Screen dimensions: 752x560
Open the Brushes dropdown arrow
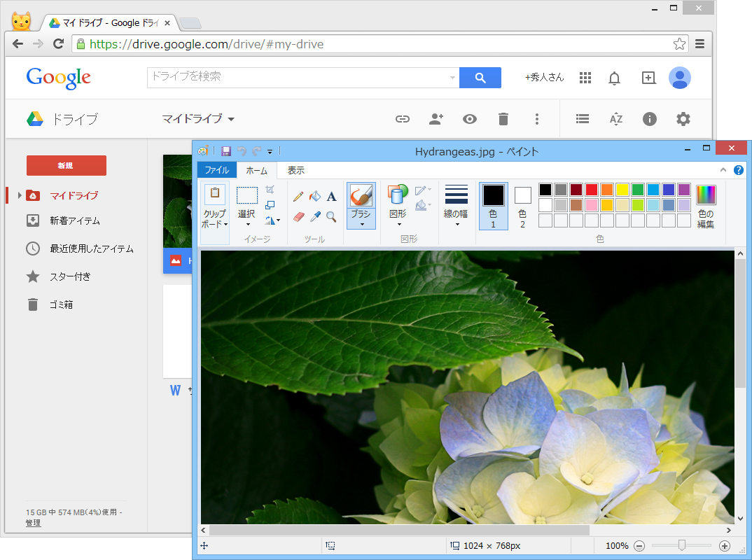coord(361,225)
